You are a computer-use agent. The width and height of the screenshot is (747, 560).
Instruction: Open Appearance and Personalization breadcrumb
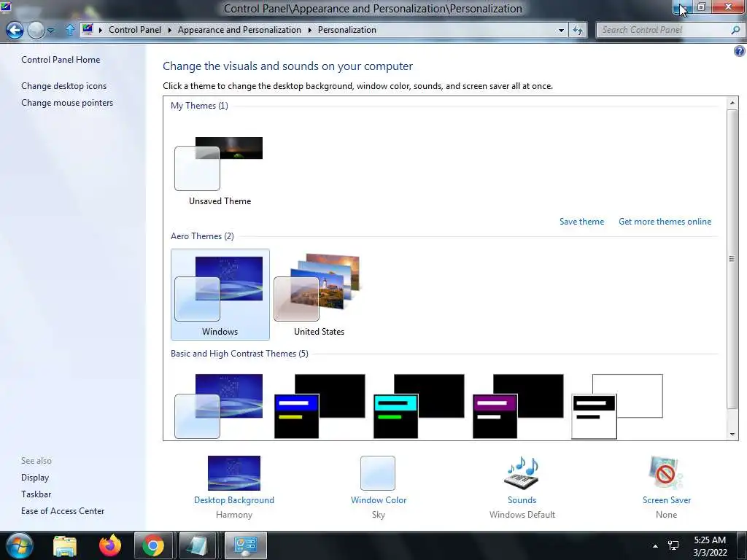[239, 29]
